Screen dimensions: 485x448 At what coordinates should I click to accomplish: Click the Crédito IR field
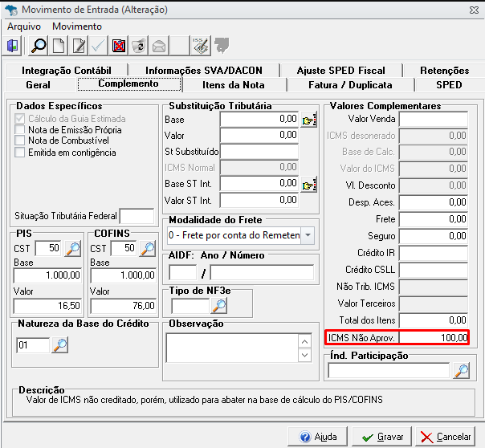pos(434,253)
